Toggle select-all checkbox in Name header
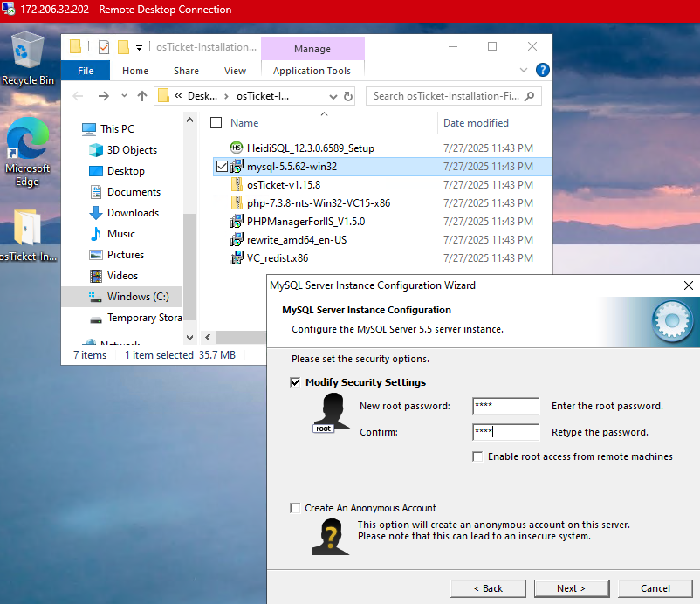Viewport: 700px width, 604px height. click(216, 123)
